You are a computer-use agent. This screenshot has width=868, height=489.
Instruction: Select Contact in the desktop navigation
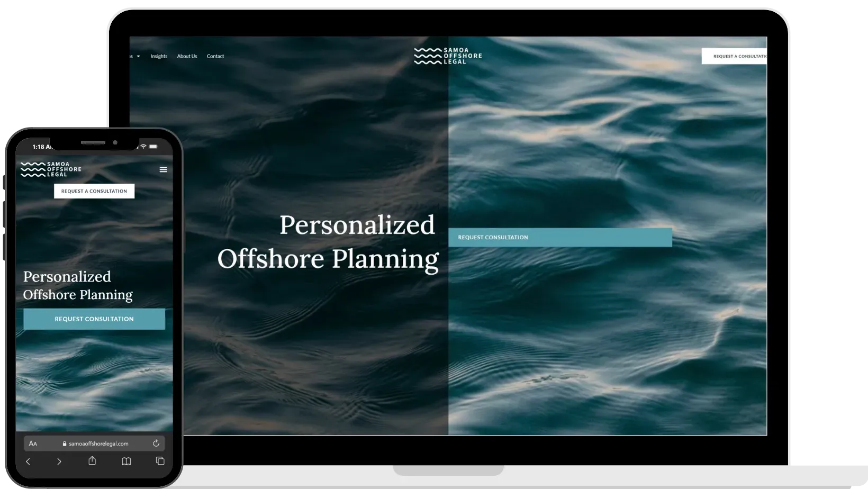(x=215, y=56)
